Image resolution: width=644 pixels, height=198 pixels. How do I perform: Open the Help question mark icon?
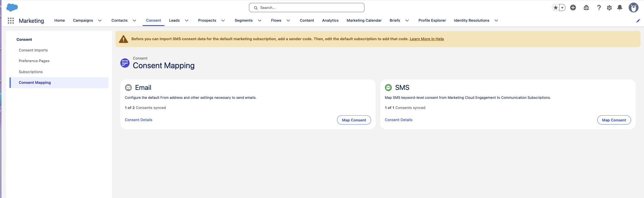pyautogui.click(x=599, y=8)
